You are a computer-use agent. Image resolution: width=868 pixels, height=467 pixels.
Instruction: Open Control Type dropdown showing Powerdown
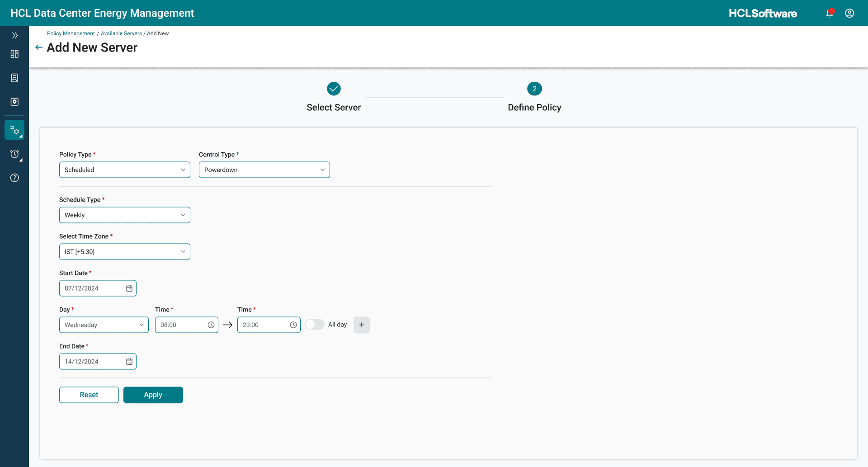[x=264, y=170]
